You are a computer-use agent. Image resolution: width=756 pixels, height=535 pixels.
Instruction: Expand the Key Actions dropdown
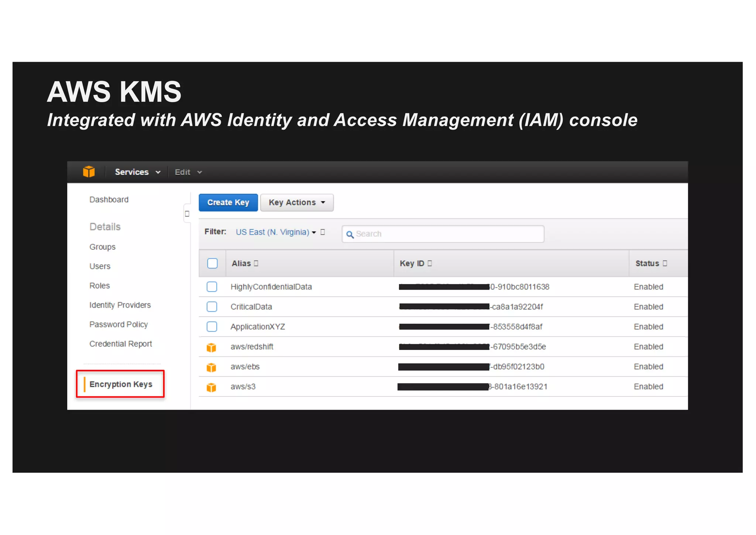(297, 202)
